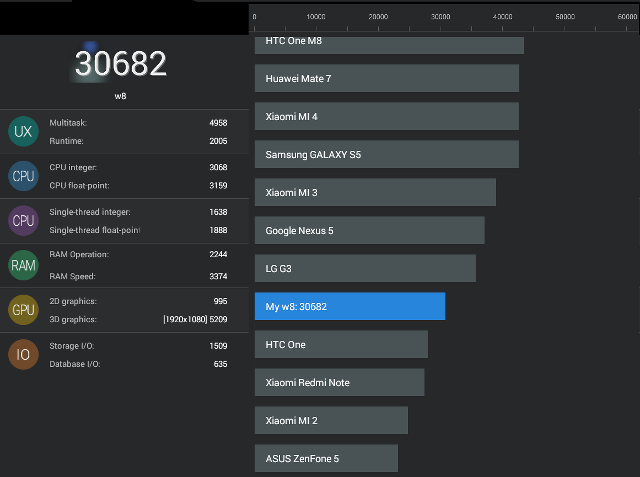Click the 50000 axis tick label

point(565,17)
